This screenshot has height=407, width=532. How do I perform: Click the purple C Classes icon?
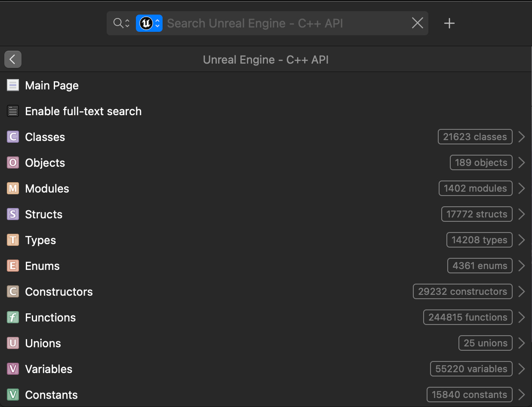[x=13, y=137]
